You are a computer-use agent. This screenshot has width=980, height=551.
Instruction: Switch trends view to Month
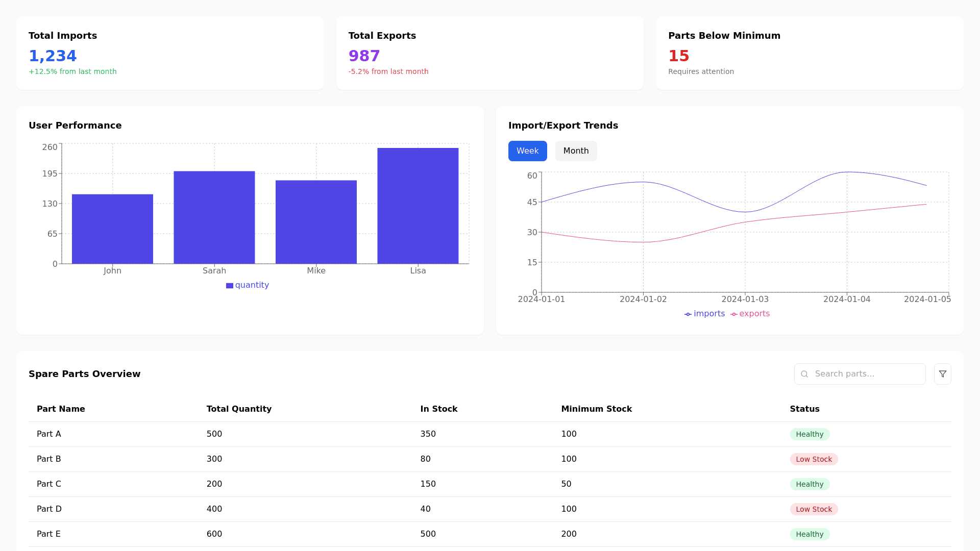pos(576,151)
